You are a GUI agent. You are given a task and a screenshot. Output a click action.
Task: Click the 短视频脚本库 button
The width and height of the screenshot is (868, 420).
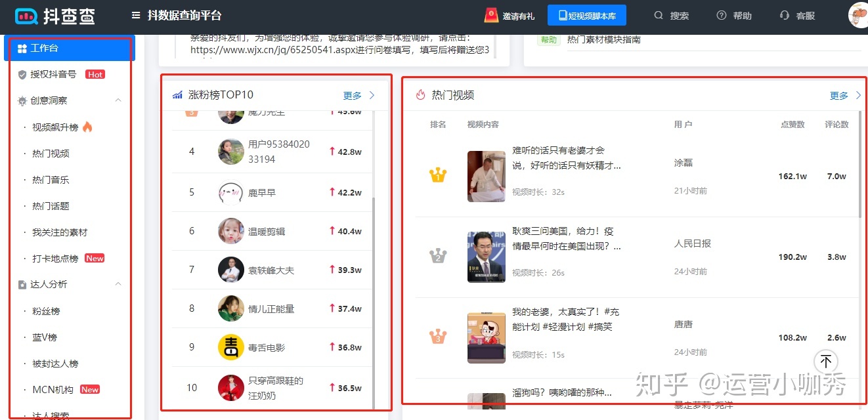click(587, 16)
